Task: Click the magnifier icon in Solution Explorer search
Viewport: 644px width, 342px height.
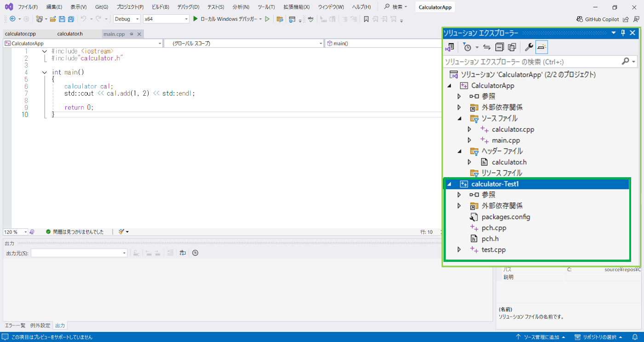Action: coord(625,61)
